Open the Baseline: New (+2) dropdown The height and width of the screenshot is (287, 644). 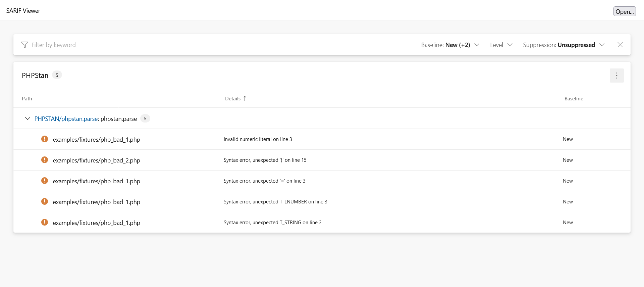pyautogui.click(x=450, y=45)
